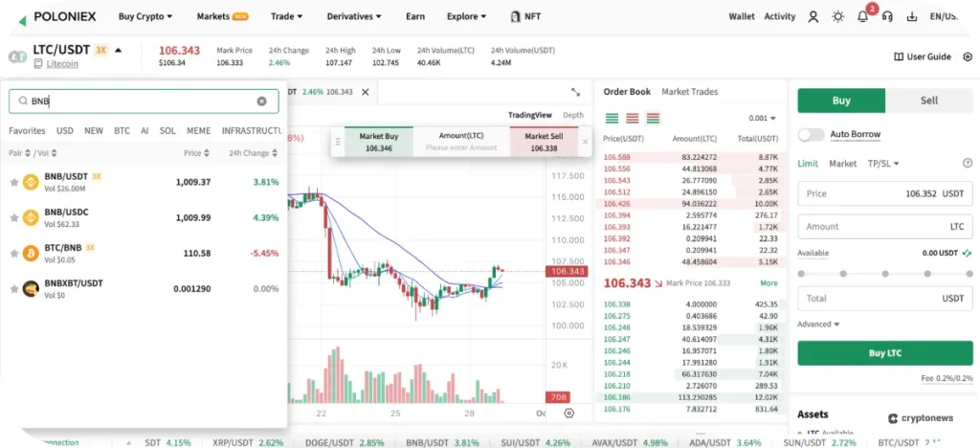Toggle the Auto Borrow switch
The width and height of the screenshot is (980, 448).
[x=812, y=134]
